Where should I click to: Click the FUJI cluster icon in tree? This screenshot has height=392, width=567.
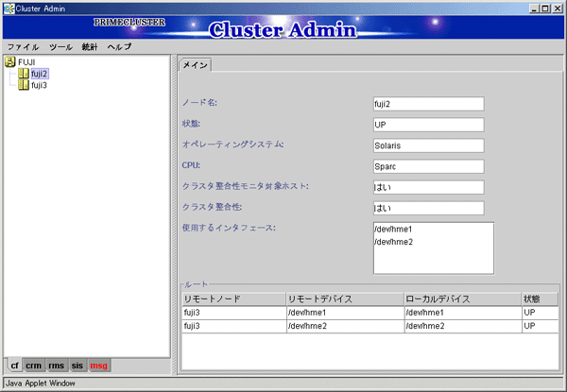tap(10, 62)
